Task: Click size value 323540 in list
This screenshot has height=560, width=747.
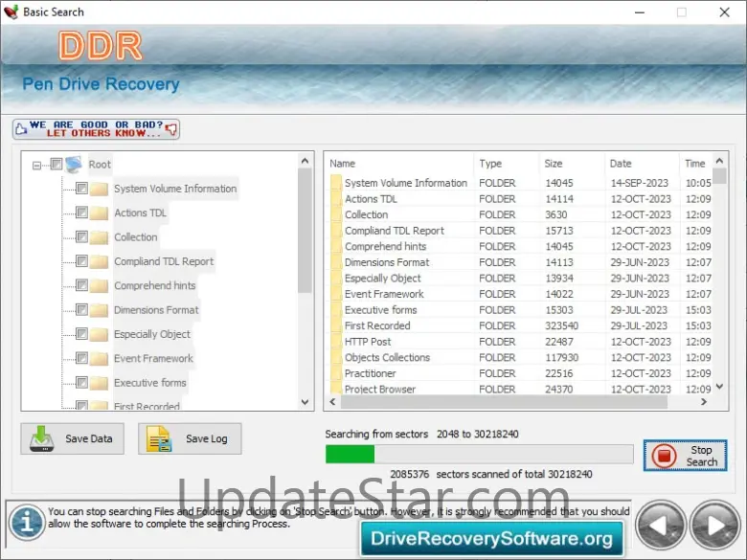Action: pos(561,325)
